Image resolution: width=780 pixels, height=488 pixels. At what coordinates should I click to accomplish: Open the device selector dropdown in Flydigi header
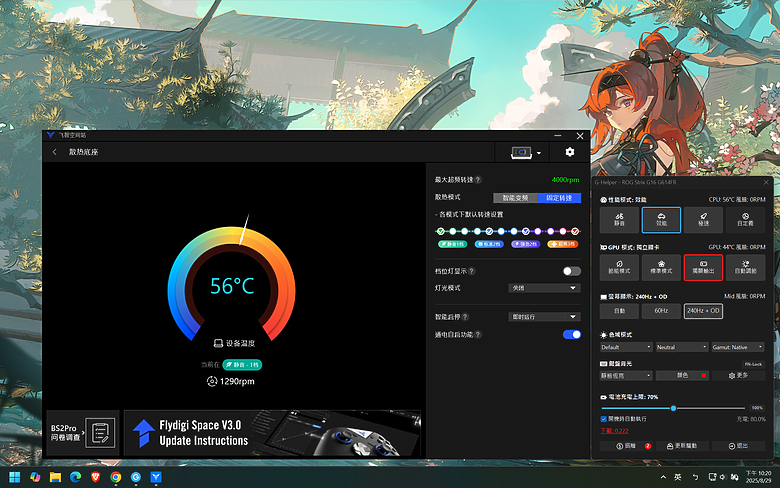[x=526, y=152]
